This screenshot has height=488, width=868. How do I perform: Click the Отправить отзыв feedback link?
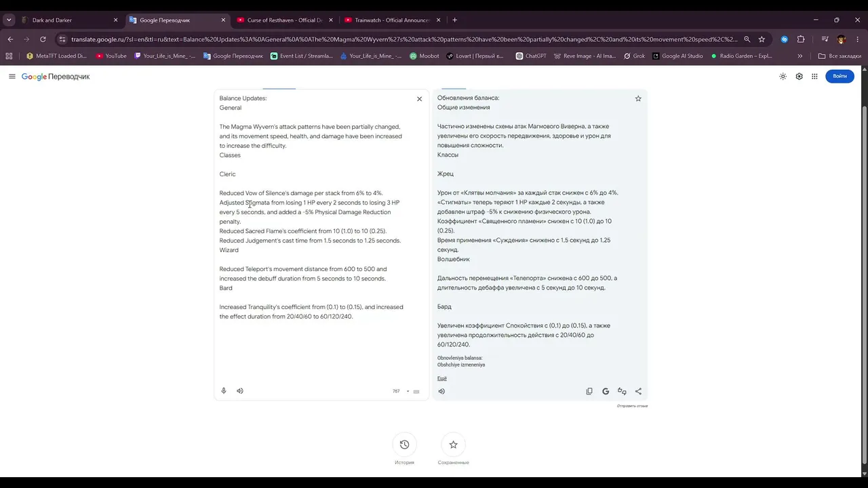tap(632, 406)
